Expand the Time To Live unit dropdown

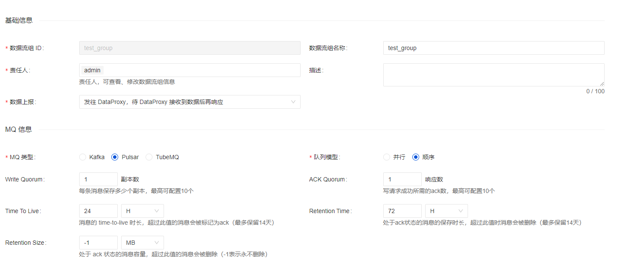coord(143,211)
